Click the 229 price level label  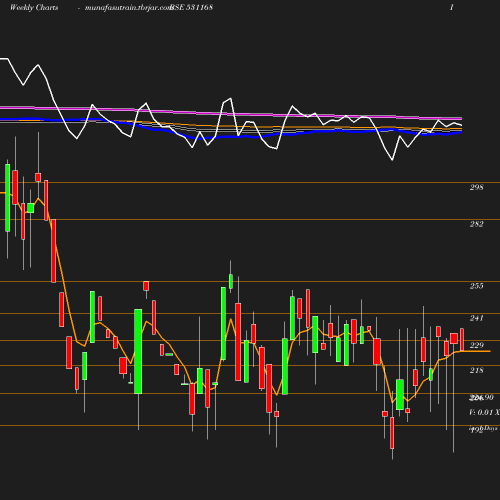click(x=476, y=345)
